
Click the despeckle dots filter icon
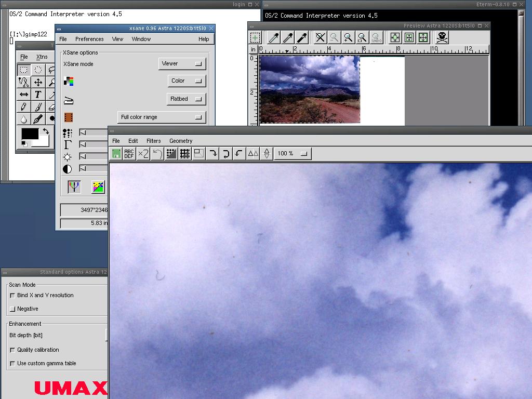click(171, 154)
